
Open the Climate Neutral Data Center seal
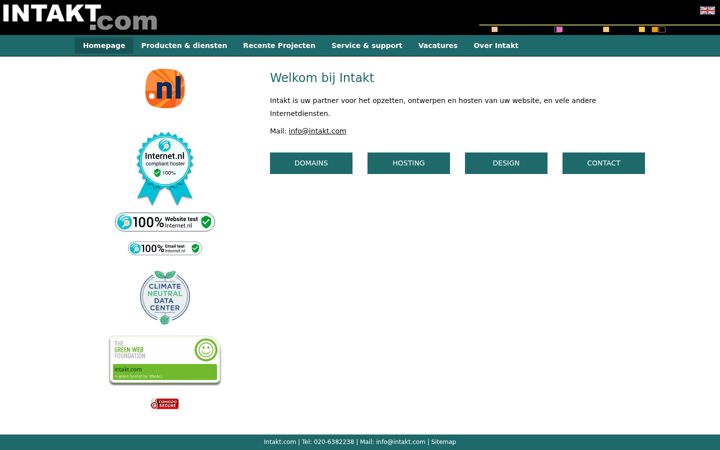click(x=165, y=298)
